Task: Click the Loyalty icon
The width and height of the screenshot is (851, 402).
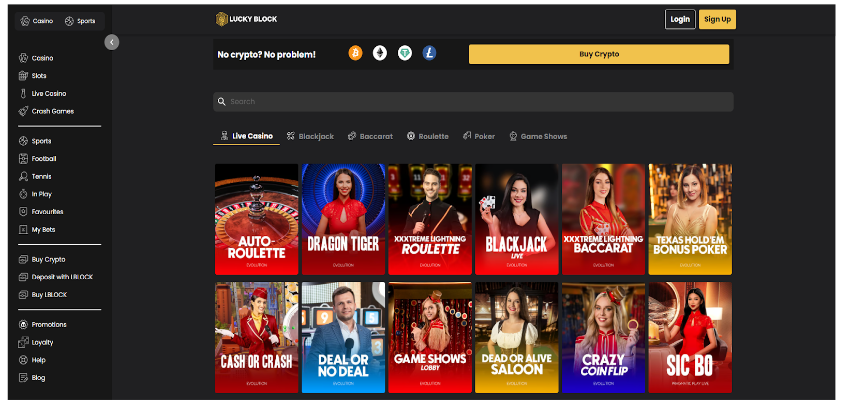Action: [23, 342]
